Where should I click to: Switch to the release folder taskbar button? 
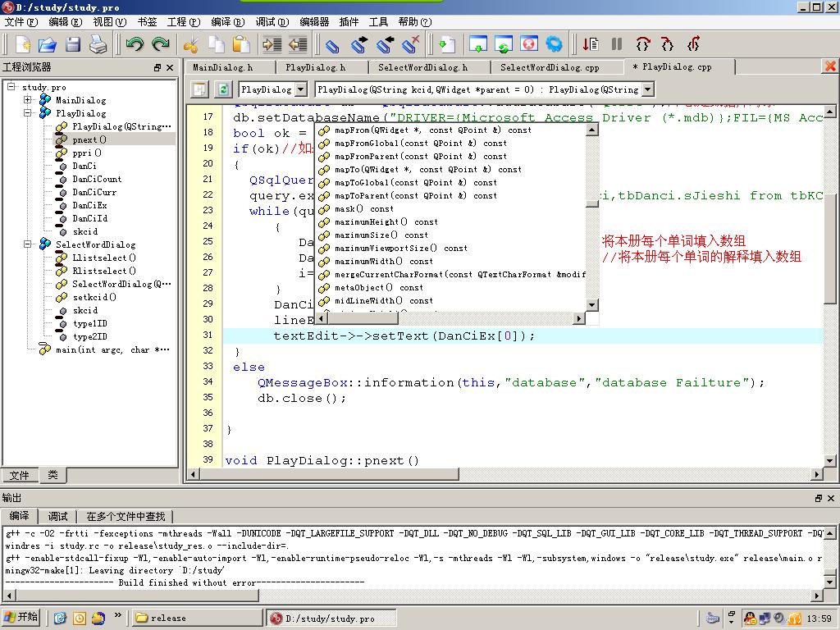coord(197,618)
